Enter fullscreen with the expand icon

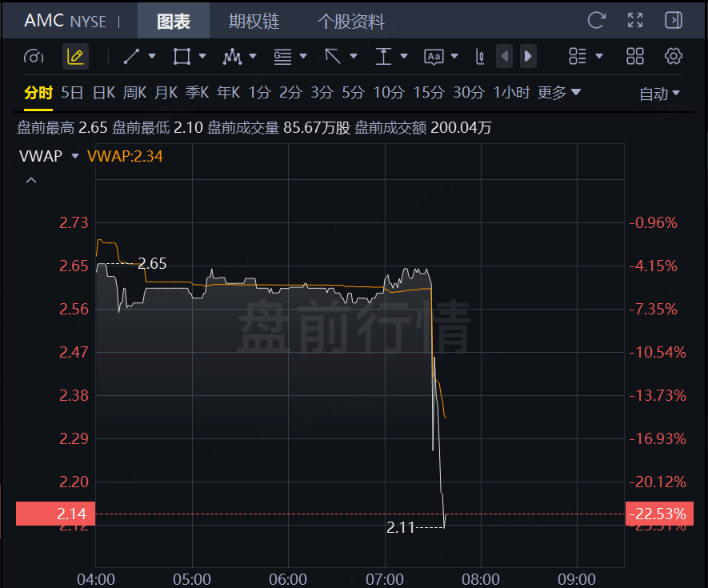[635, 20]
